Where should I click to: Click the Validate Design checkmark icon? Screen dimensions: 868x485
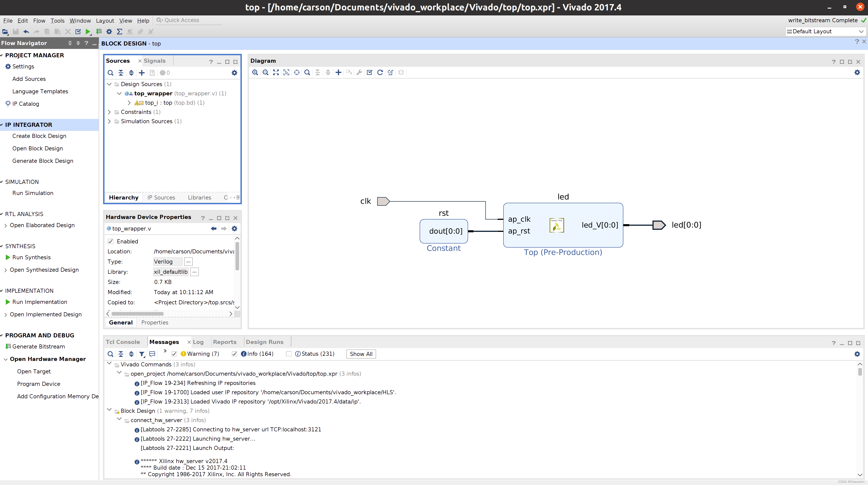pyautogui.click(x=370, y=72)
